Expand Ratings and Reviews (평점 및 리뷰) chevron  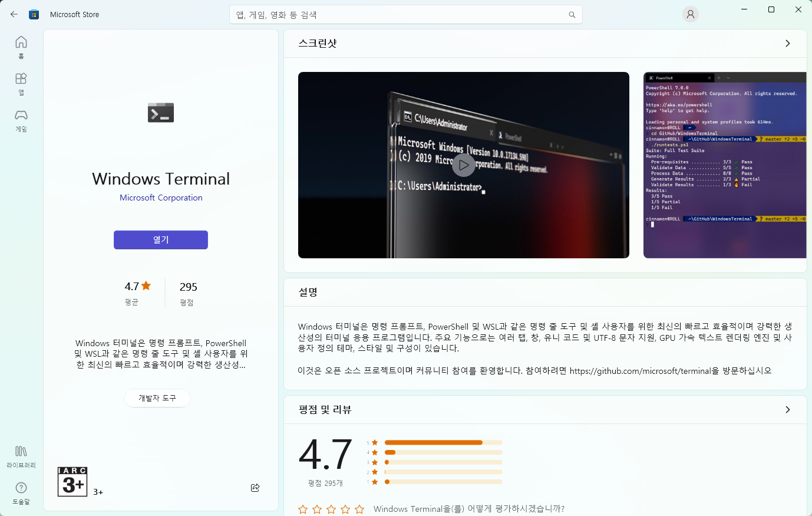[788, 409]
